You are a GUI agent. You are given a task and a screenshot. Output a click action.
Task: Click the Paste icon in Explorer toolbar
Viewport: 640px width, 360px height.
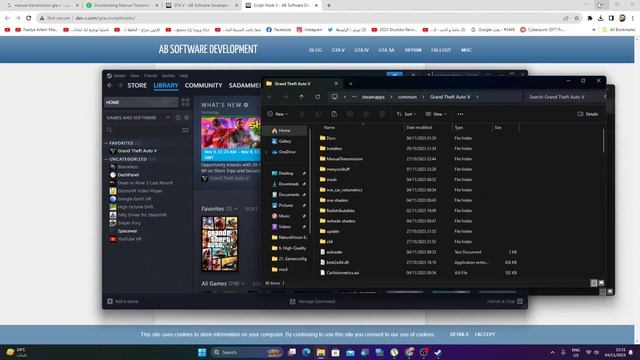334,114
